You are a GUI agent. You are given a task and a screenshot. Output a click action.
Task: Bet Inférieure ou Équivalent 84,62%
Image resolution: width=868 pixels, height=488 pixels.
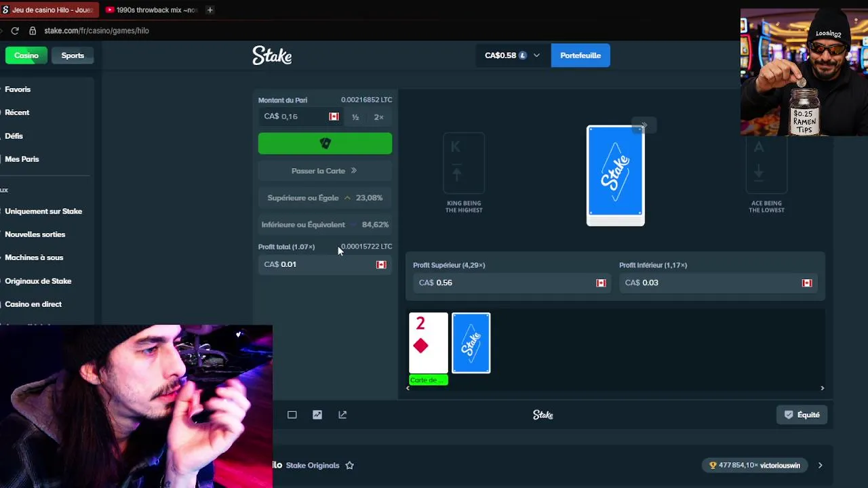(x=325, y=224)
